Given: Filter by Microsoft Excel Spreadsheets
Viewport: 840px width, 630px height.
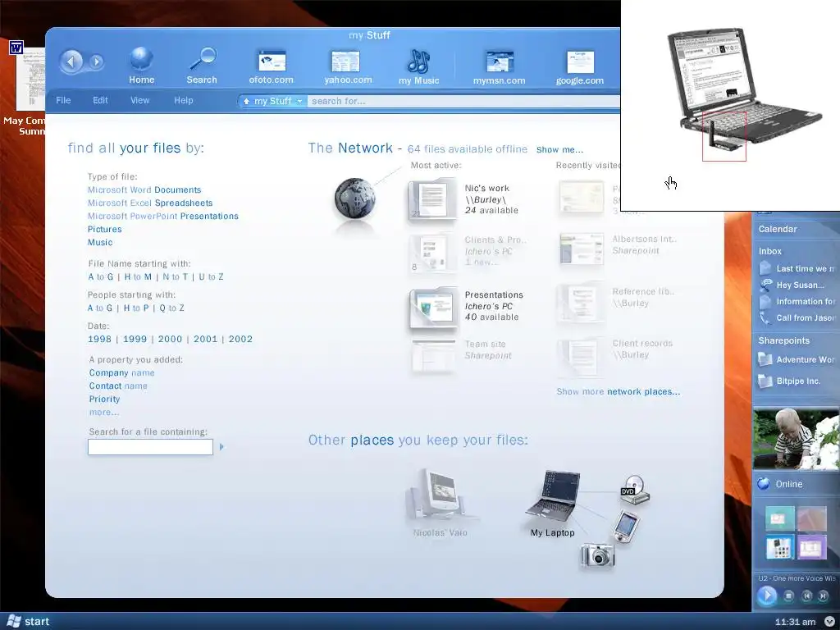Looking at the screenshot, I should 150,203.
